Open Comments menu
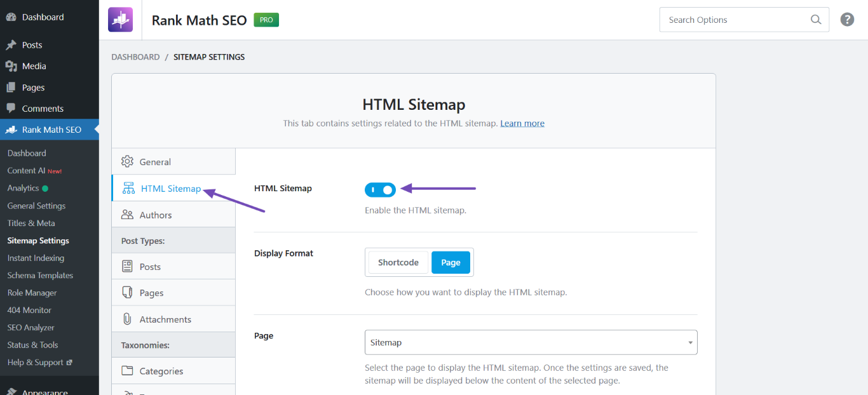Viewport: 868px width, 395px height. [x=50, y=109]
